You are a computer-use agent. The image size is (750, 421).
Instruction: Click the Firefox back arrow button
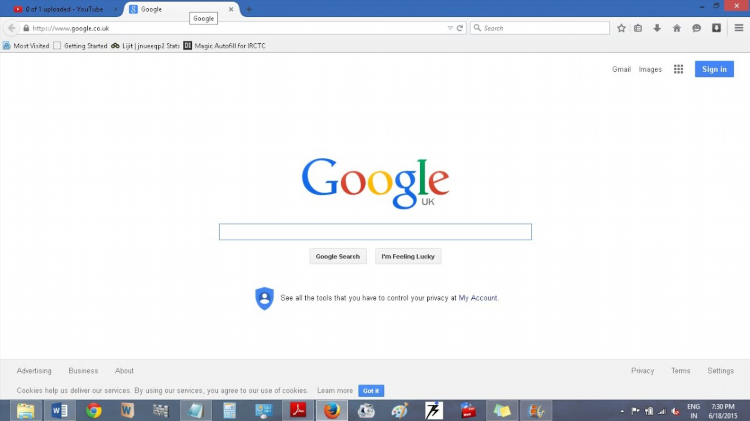[11, 28]
